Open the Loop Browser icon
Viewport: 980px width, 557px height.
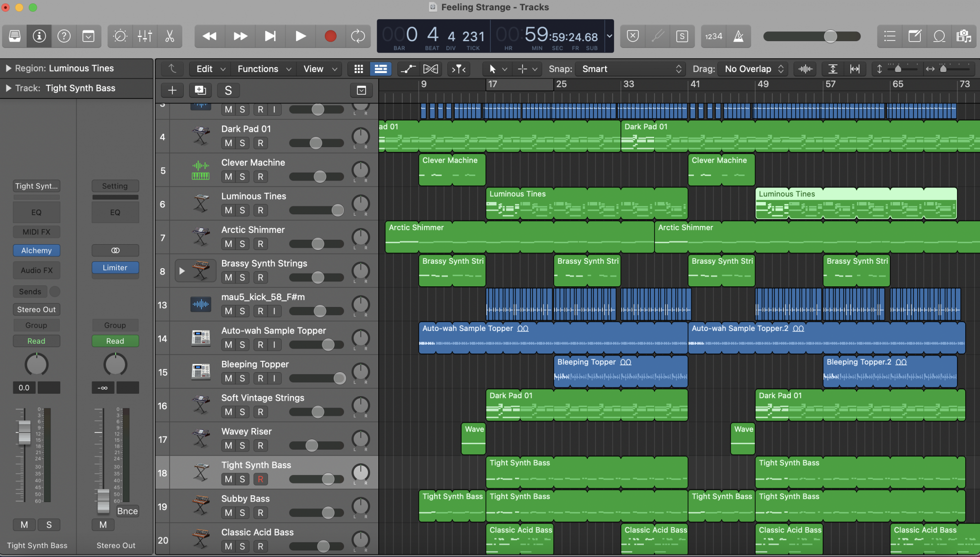(x=939, y=36)
